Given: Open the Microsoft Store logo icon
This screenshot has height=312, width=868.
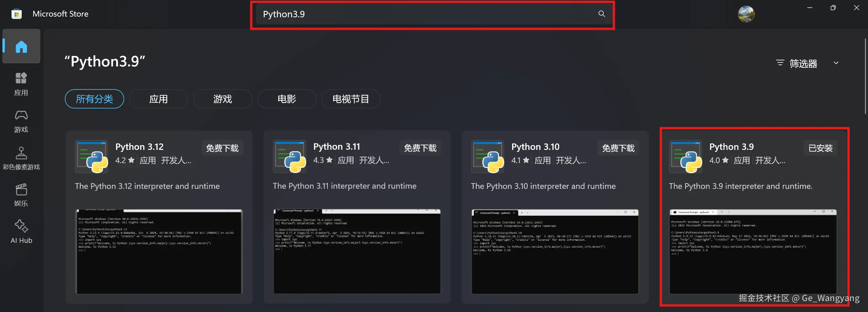Looking at the screenshot, I should click(16, 14).
